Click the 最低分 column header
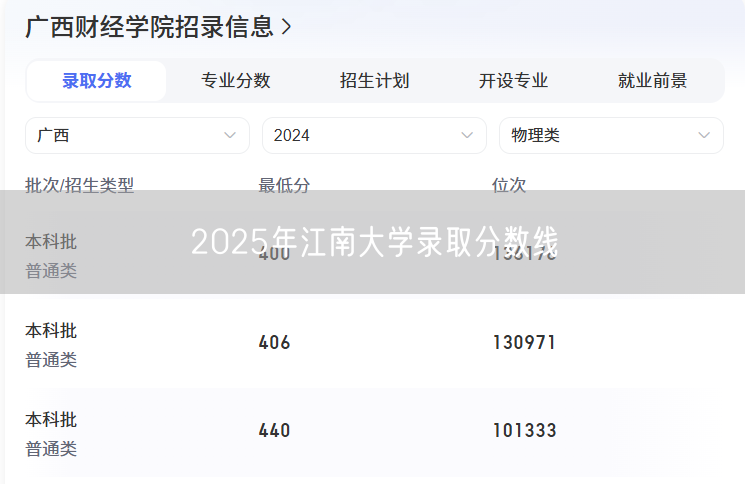This screenshot has height=484, width=745. (284, 185)
